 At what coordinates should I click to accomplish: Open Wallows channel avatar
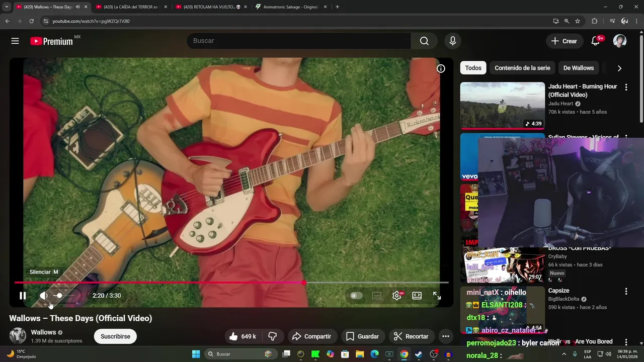point(18,336)
